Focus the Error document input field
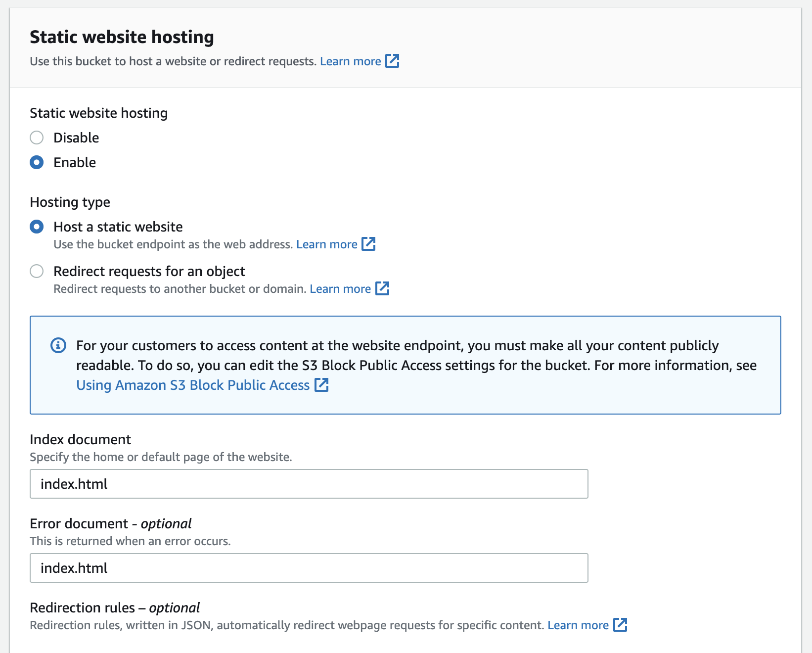 coord(309,568)
